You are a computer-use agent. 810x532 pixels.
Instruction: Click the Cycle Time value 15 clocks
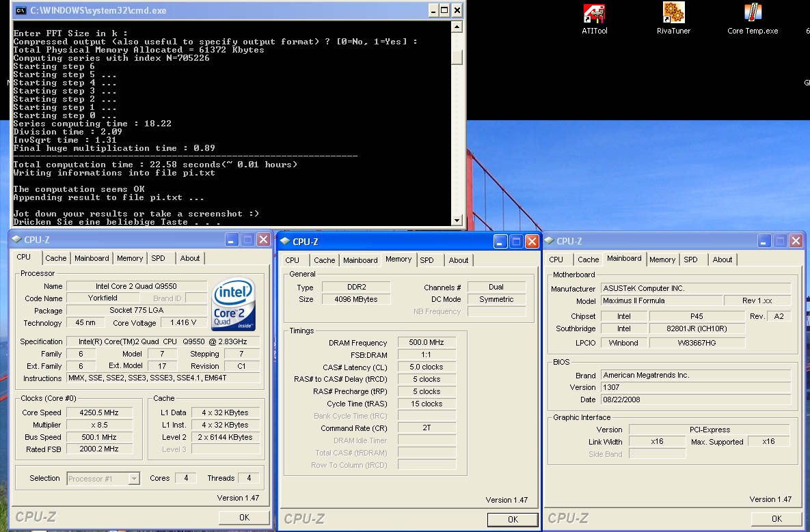pyautogui.click(x=427, y=404)
